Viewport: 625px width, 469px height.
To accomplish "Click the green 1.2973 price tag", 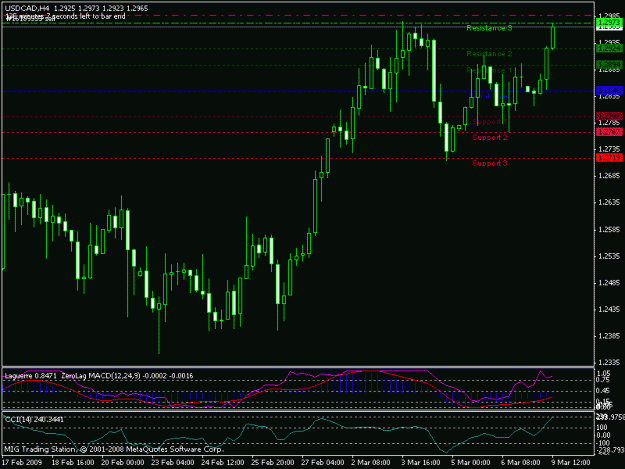I will click(609, 23).
